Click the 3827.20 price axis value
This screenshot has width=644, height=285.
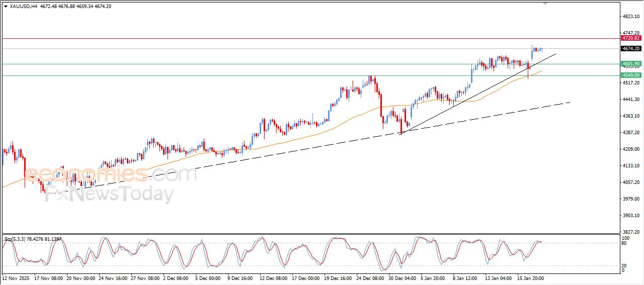[x=630, y=232]
